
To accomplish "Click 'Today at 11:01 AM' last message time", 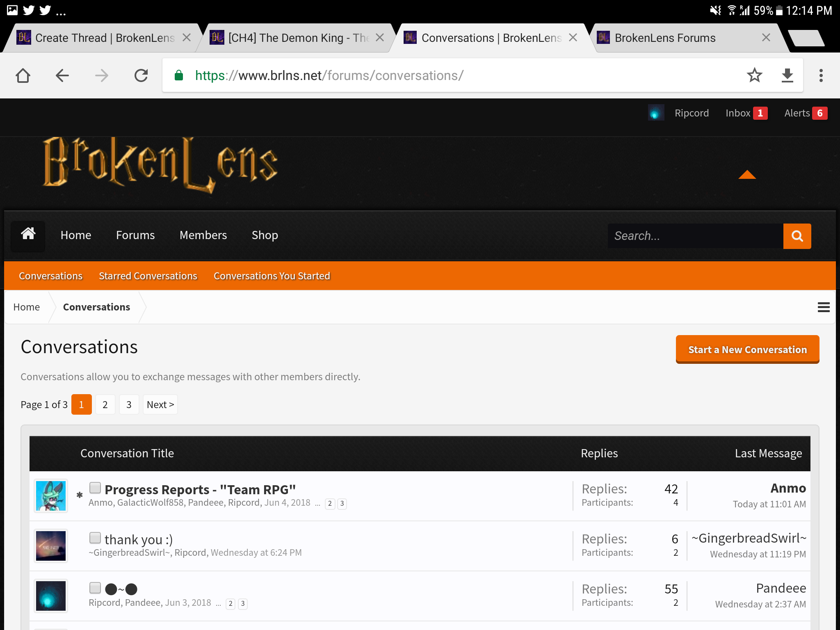I will [769, 504].
